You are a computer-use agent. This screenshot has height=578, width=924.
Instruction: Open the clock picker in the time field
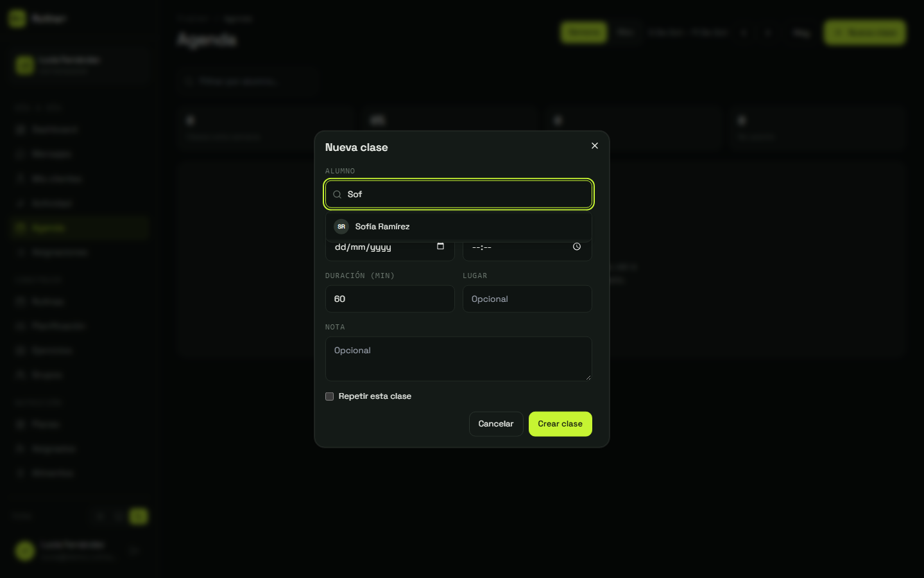577,247
